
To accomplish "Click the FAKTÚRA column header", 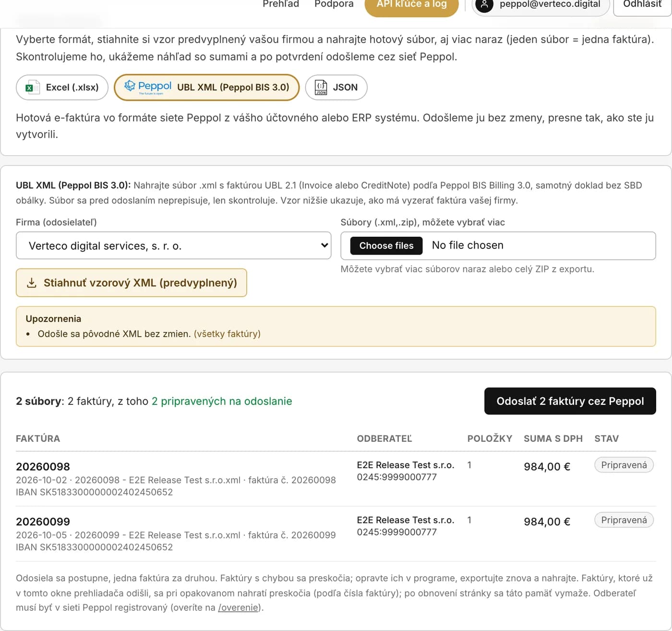I will click(38, 438).
